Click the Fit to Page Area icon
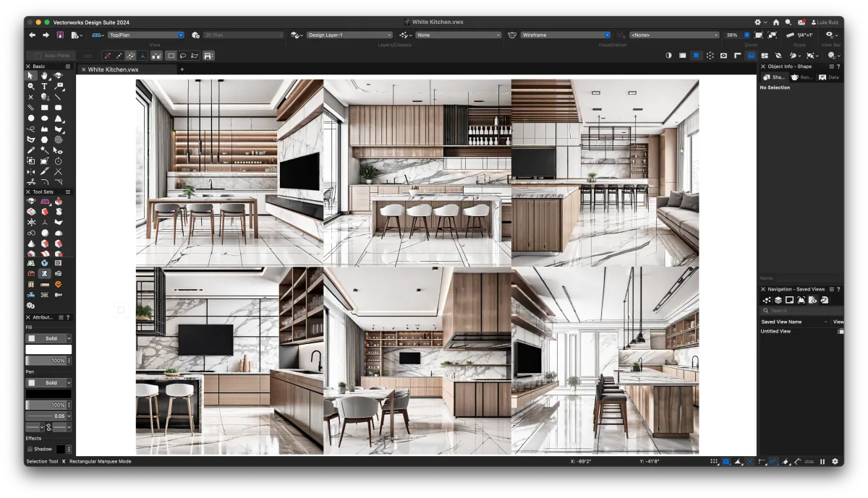Screen dimensions: 868x498 pyautogui.click(x=759, y=35)
